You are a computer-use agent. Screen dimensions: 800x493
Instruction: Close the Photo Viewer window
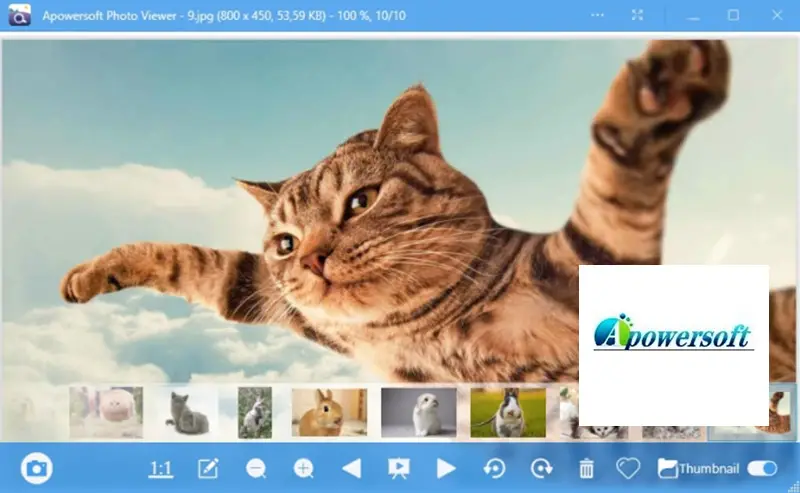click(777, 15)
